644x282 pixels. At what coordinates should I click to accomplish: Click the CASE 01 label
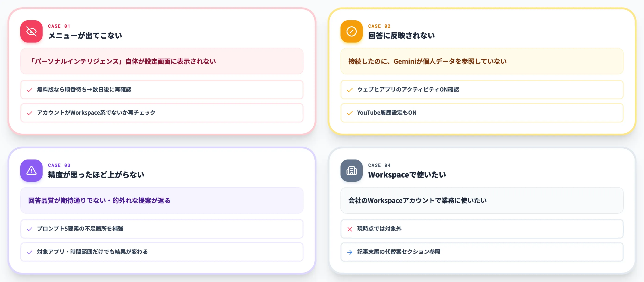click(x=59, y=26)
